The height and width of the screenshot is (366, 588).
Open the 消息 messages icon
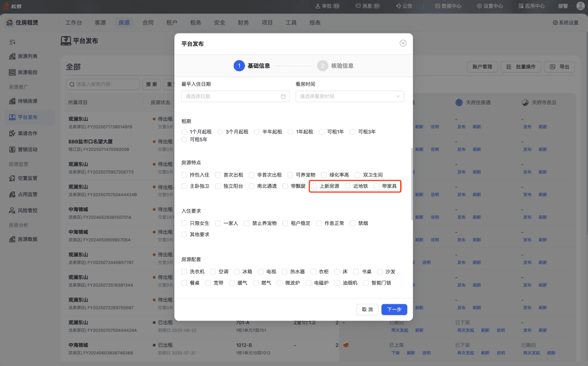[x=358, y=6]
